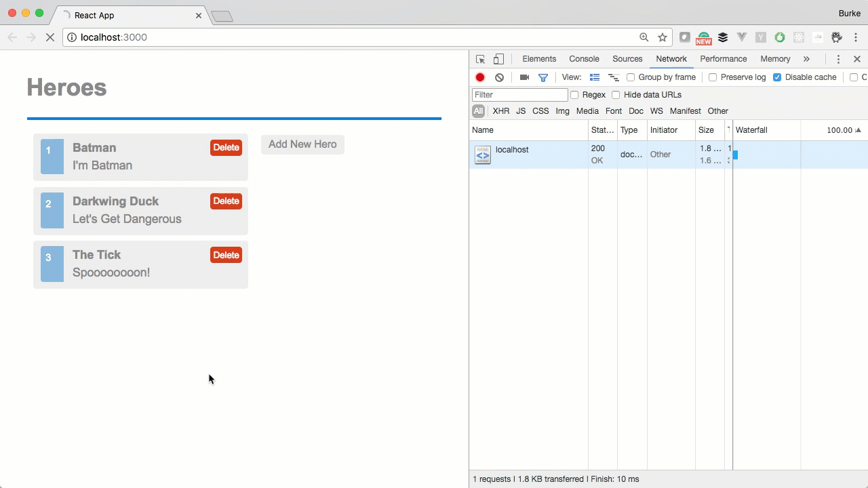Open the black stacked layers extension

click(x=723, y=37)
